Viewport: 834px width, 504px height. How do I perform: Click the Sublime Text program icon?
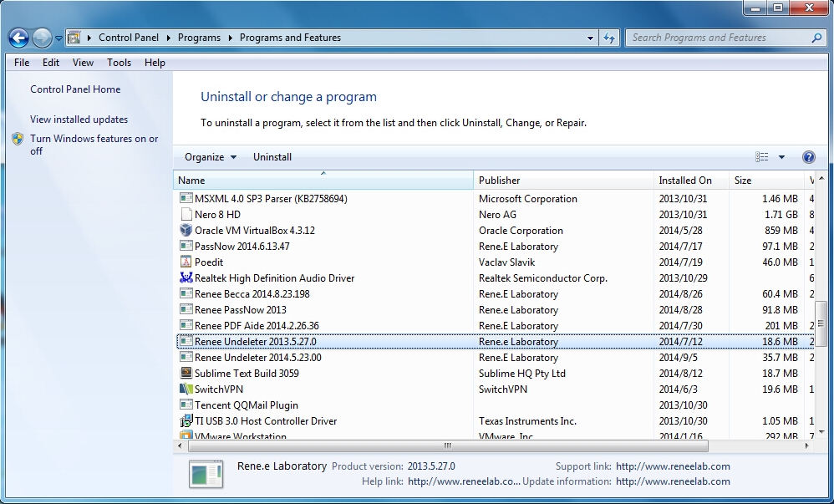click(x=186, y=374)
